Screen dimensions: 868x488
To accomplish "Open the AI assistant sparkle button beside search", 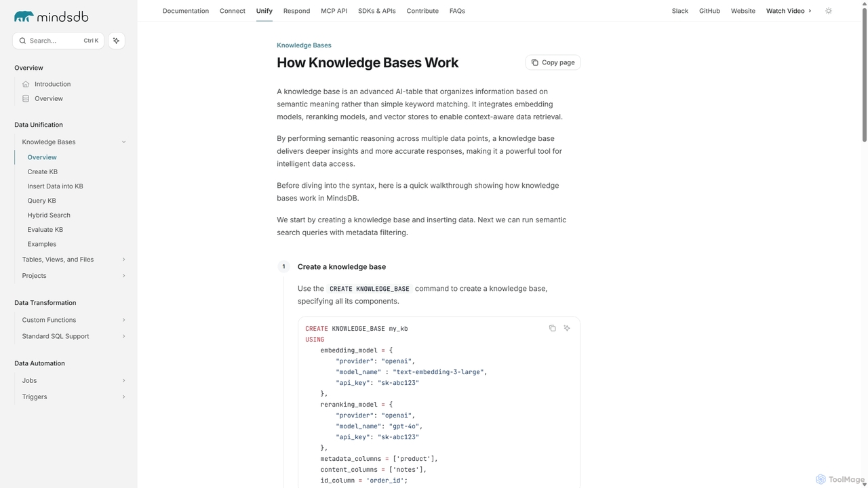I will point(117,41).
